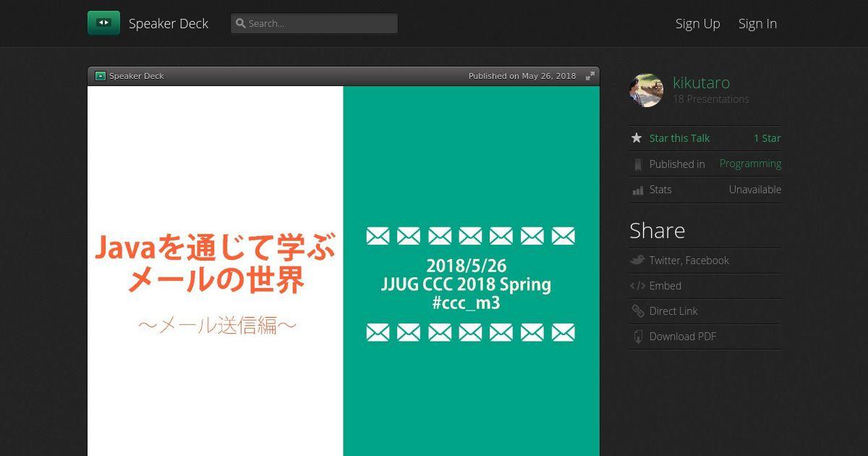This screenshot has height=456, width=868.
Task: Click the bookmark icon beside Published in
Action: 637,164
